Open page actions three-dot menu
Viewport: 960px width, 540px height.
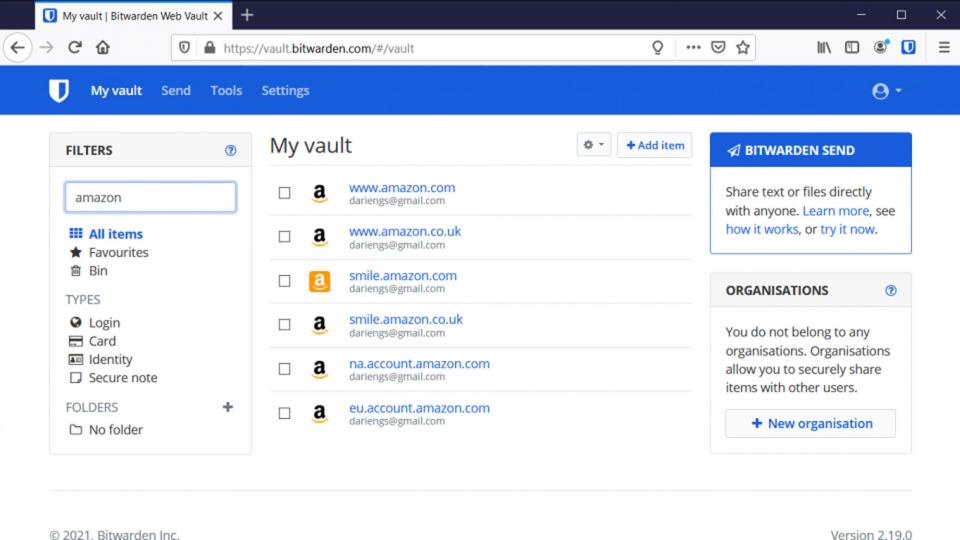coord(693,48)
